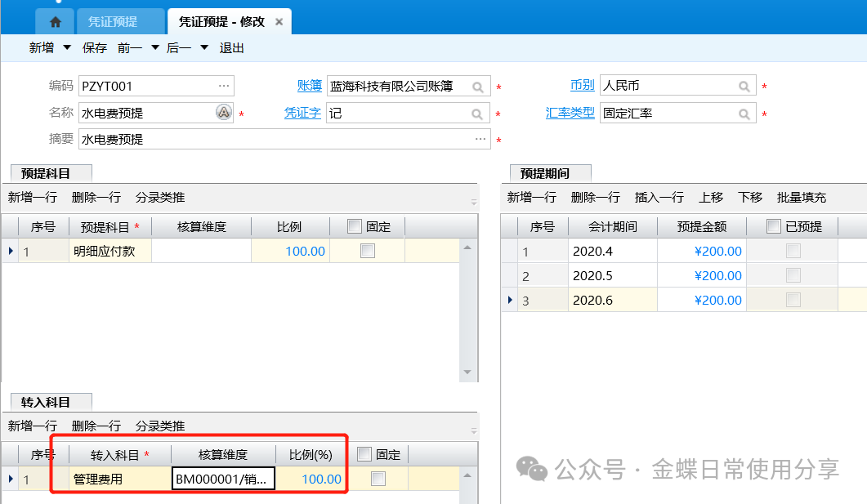Expand the 新增 dropdown arrow
Viewport: 867px width, 504px height.
67,47
